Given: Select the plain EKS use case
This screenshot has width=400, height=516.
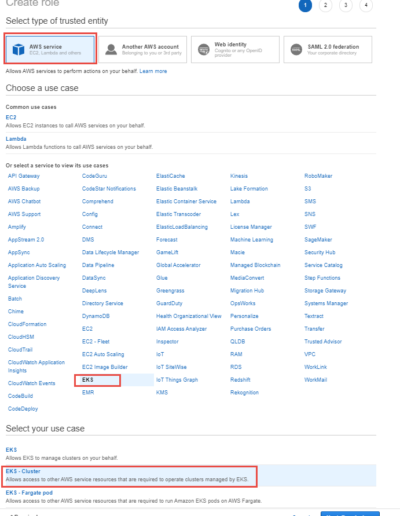Looking at the screenshot, I should pyautogui.click(x=11, y=450).
